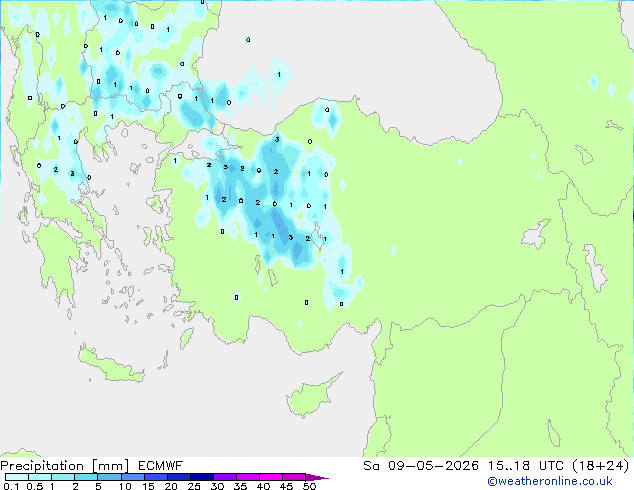Click the legend value '0.5'
The image size is (634, 490).
coord(35,486)
